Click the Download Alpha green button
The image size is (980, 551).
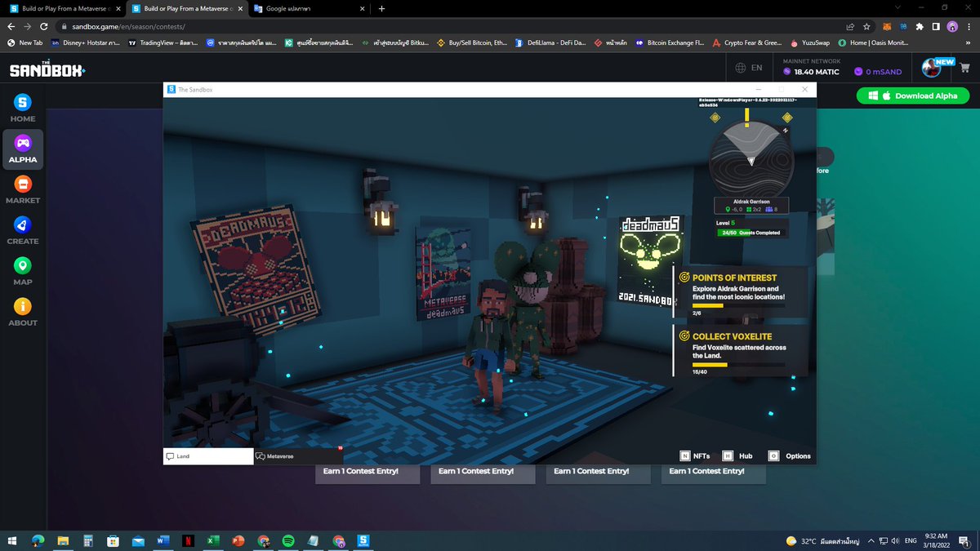(x=913, y=96)
